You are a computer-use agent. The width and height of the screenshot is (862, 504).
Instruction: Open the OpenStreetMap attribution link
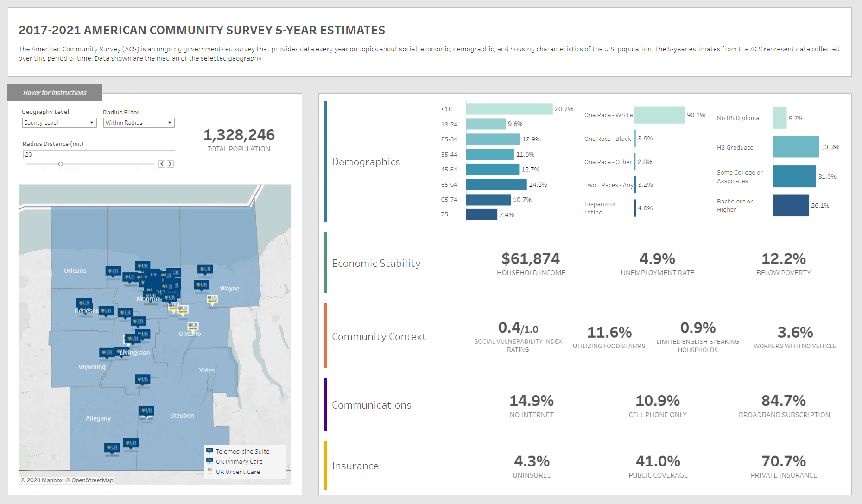[x=92, y=480]
